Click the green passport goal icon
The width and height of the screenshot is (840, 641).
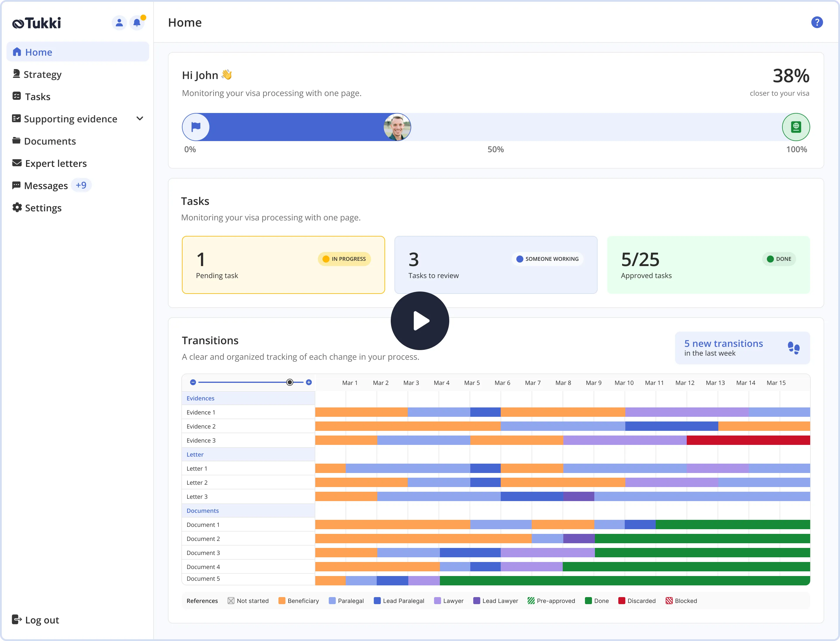point(796,127)
